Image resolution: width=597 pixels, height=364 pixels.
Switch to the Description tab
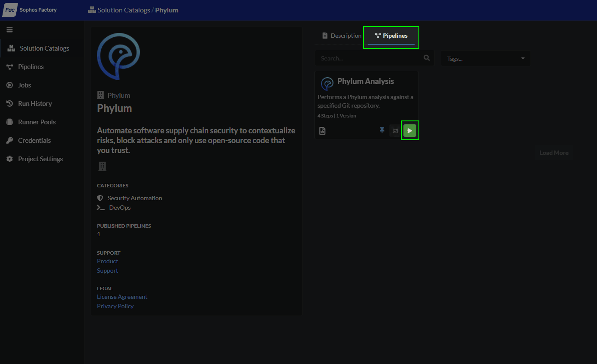[342, 36]
